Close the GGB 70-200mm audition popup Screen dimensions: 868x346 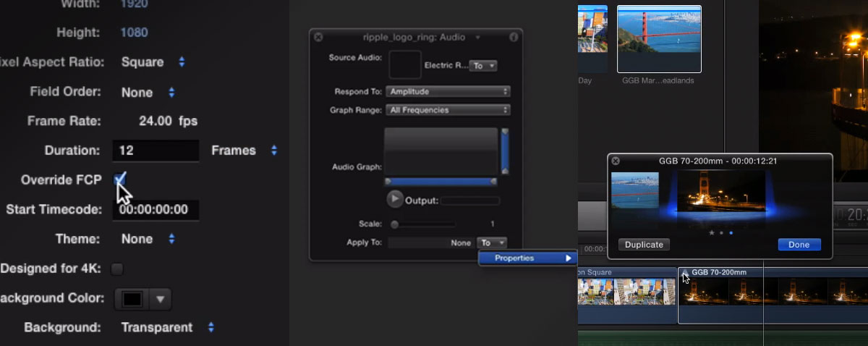616,161
